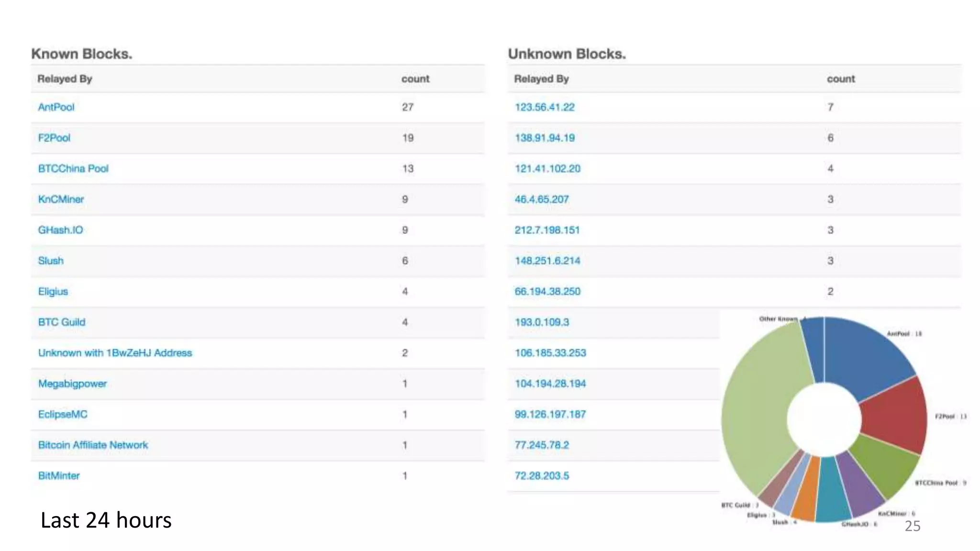The height and width of the screenshot is (551, 980).
Task: Click the F2Pool pool link
Action: [x=54, y=138]
